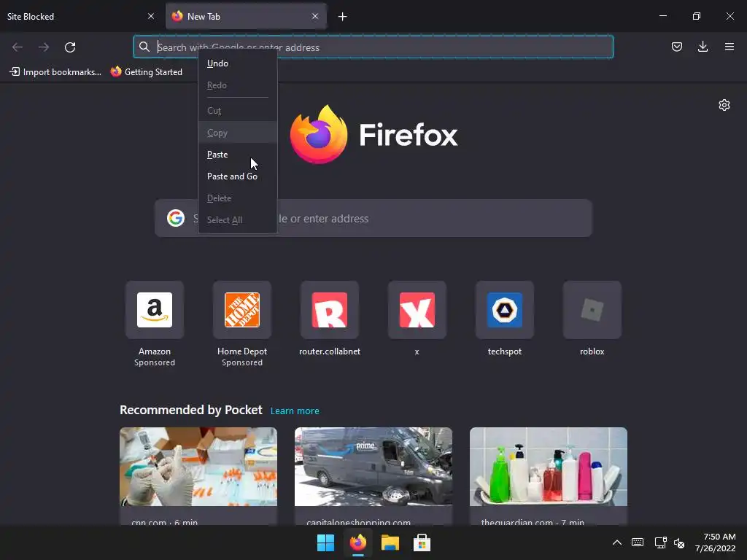Open the Downloads panel
Image resolution: width=747 pixels, height=560 pixels.
click(x=703, y=47)
